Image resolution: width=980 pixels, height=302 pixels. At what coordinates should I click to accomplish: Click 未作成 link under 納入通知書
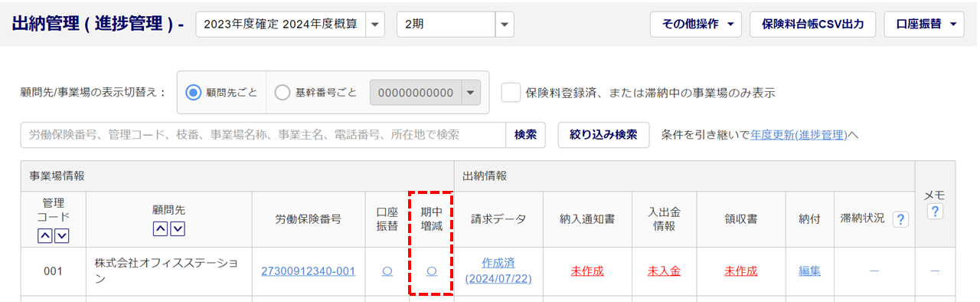[x=587, y=271]
